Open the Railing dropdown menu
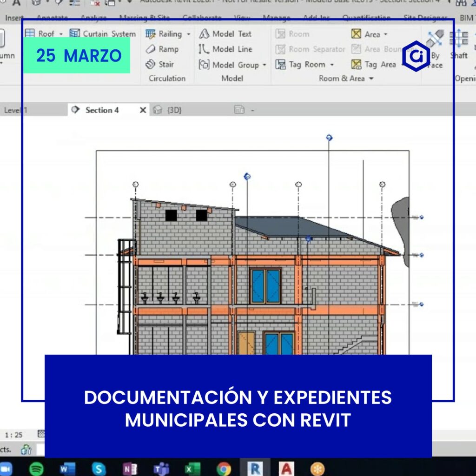 tap(189, 34)
